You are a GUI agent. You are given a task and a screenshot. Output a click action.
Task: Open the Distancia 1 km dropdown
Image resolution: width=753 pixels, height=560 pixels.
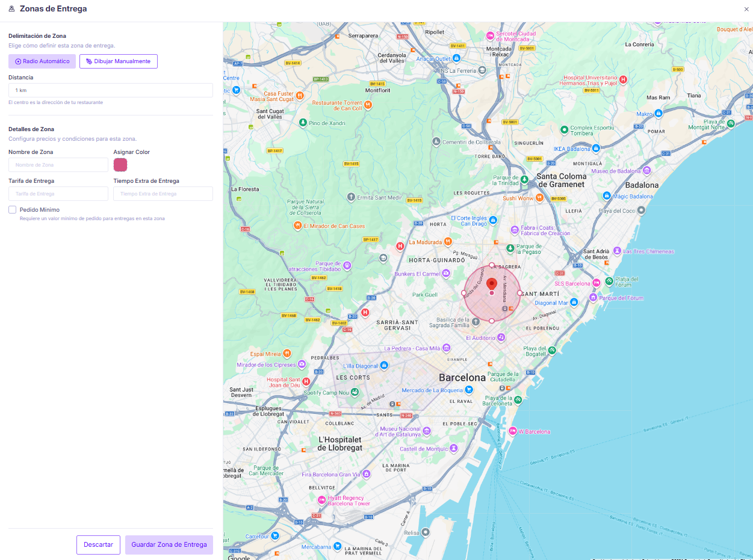click(x=111, y=90)
